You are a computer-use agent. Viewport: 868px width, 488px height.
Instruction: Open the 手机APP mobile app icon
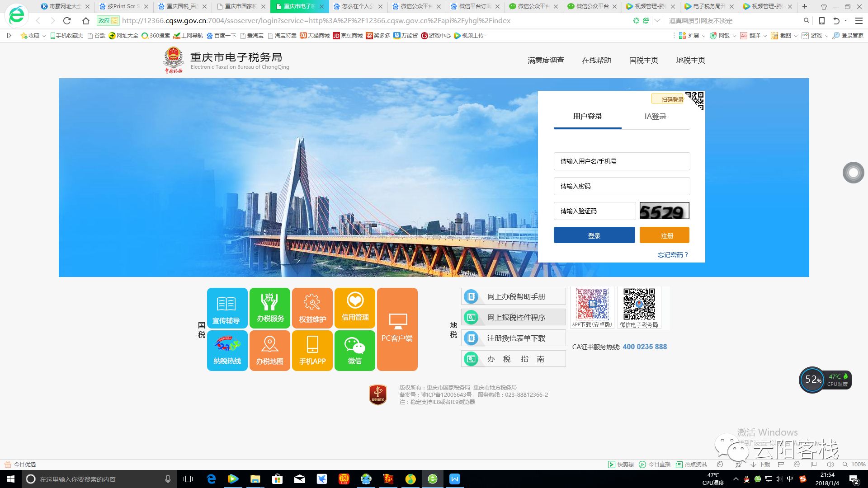312,350
